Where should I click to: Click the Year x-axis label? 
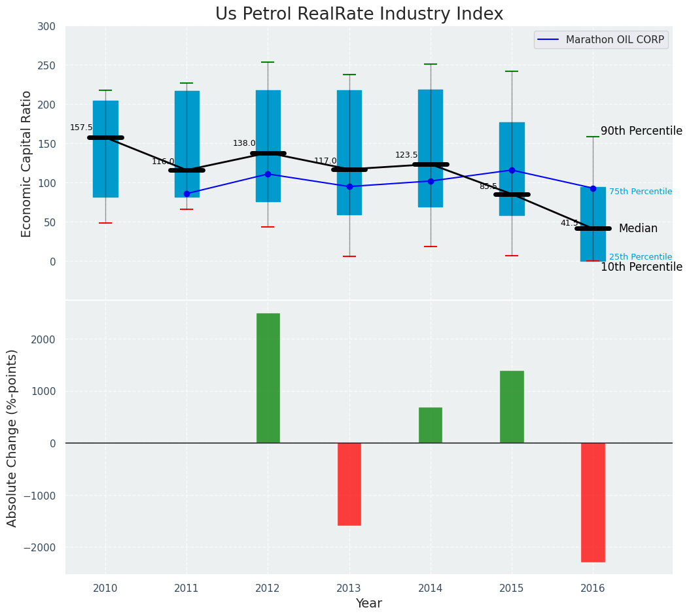pos(368,603)
